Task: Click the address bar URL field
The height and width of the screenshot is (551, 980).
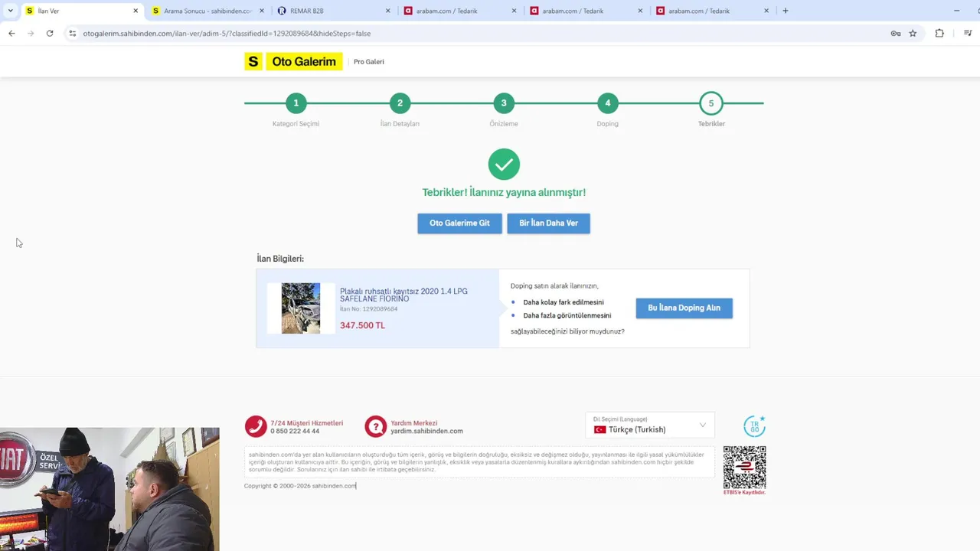Action: click(x=482, y=34)
